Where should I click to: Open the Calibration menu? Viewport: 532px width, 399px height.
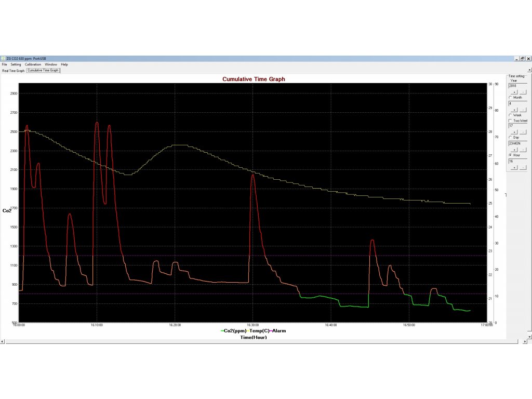(x=33, y=64)
